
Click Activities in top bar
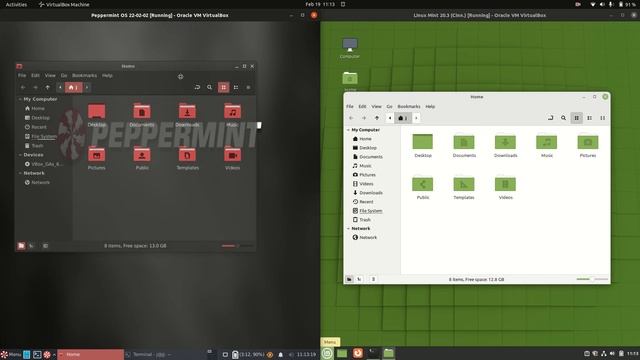click(16, 4)
